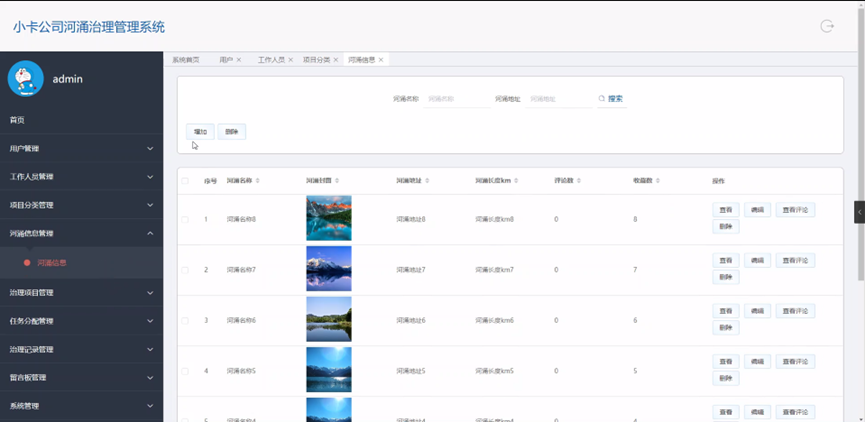Expand the 工作人员管理 sidebar menu
Image resolution: width=865 pixels, height=422 pixels.
pos(81,177)
